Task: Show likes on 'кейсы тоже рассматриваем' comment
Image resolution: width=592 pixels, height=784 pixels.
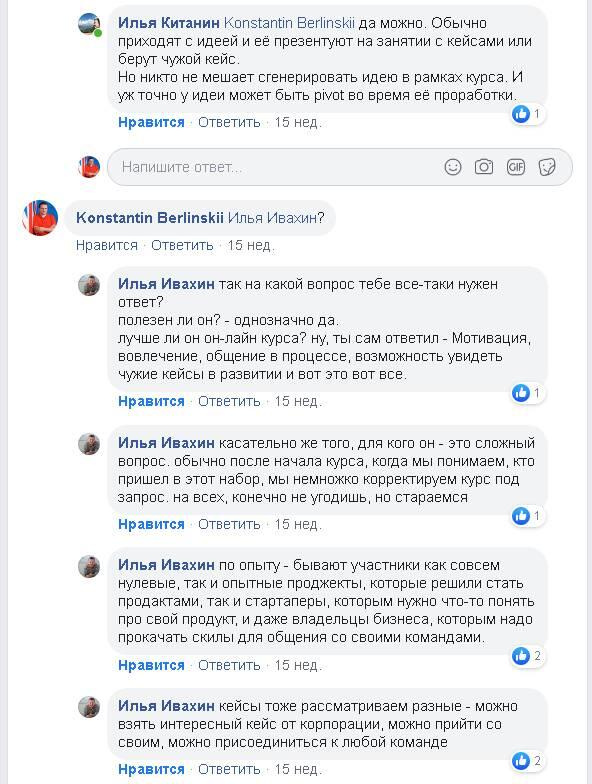Action: click(x=528, y=761)
